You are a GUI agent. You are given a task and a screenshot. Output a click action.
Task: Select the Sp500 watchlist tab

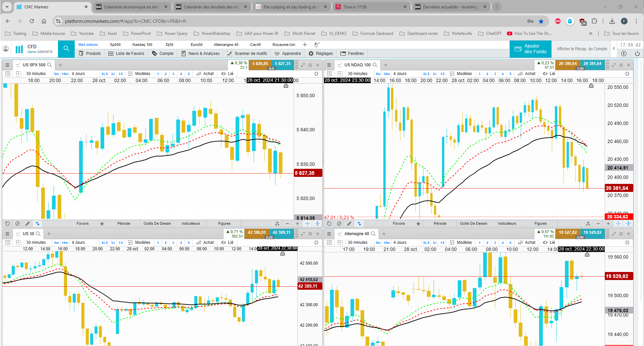[115, 45]
